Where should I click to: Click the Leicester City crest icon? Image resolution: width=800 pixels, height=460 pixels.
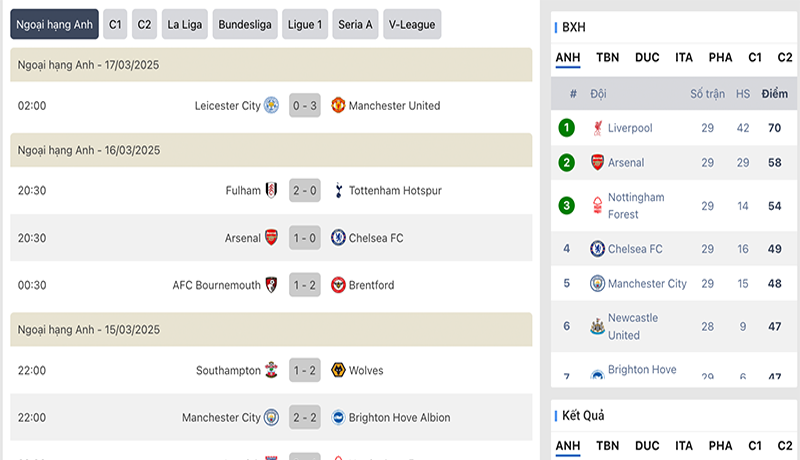(x=271, y=106)
